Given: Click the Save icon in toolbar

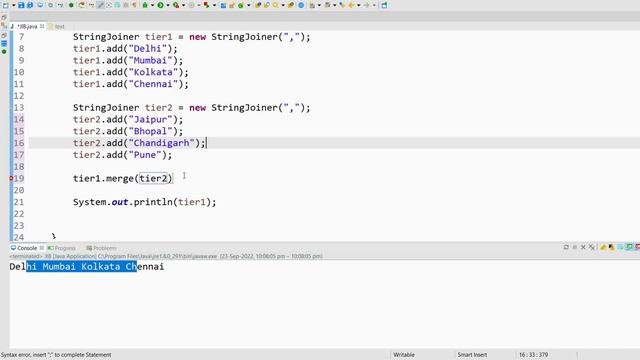Looking at the screenshot, I should pos(21,5).
